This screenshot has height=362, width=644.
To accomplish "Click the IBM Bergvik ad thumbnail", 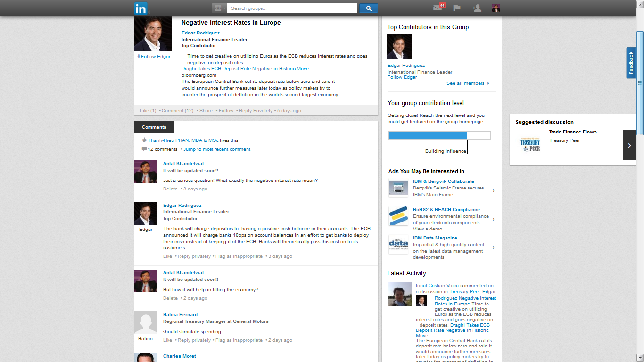I will [398, 188].
